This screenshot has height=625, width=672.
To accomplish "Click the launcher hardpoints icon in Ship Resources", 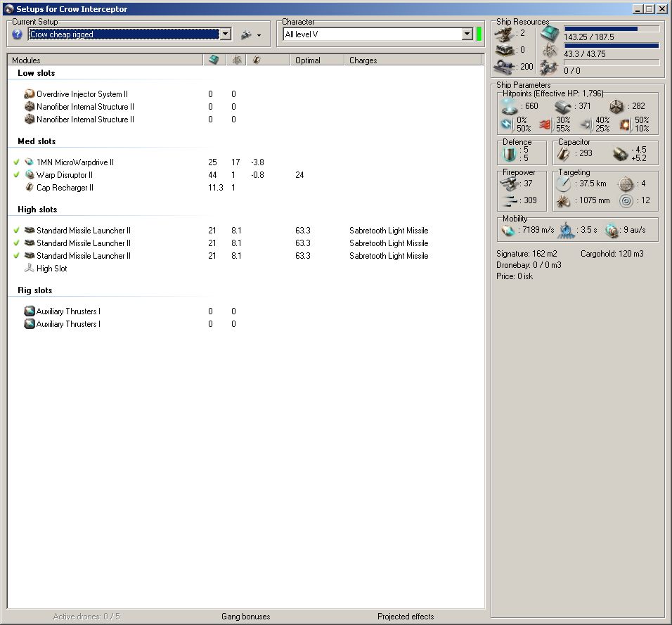I will point(505,50).
